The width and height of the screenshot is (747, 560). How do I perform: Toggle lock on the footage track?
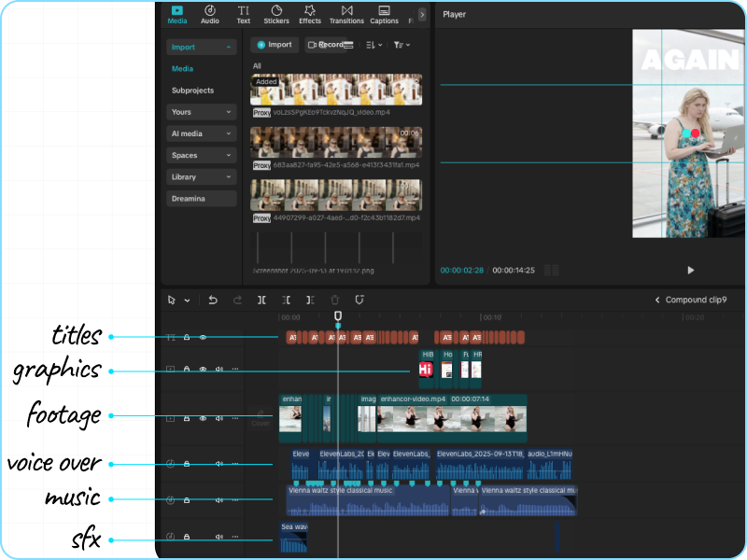tap(187, 418)
